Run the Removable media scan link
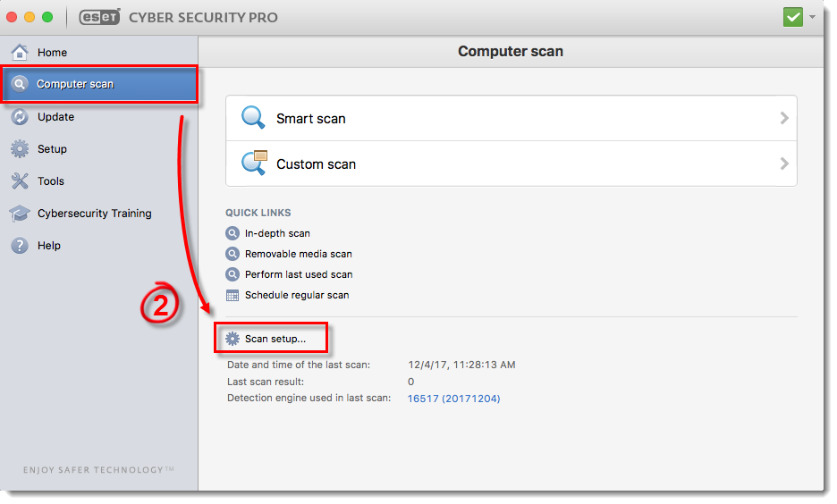Screen dimensions: 837x504 tap(298, 254)
